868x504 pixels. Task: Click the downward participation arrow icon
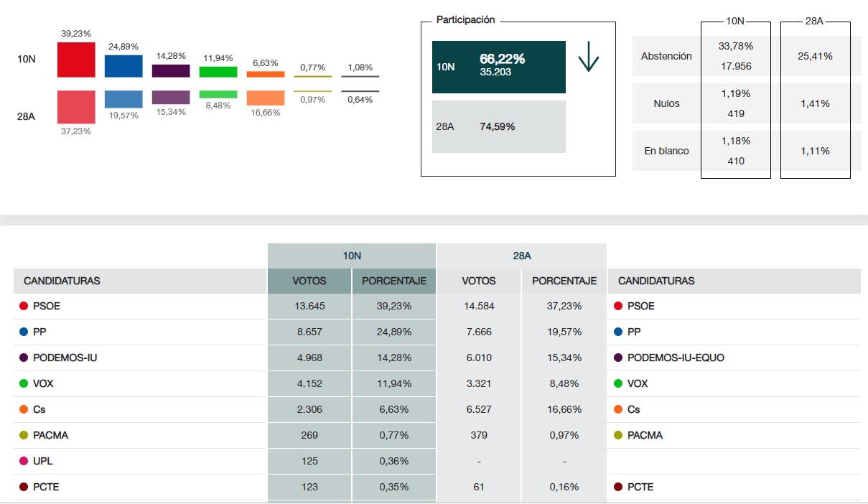pyautogui.click(x=588, y=57)
